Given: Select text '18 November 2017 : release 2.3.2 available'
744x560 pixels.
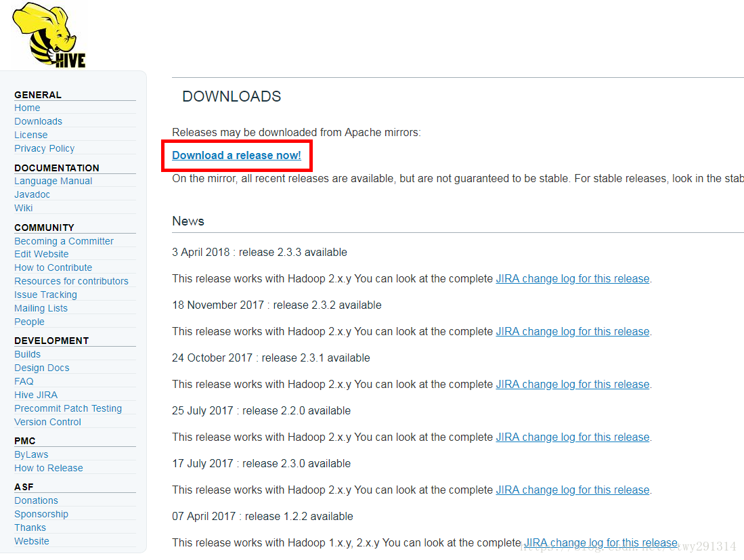Looking at the screenshot, I should pyautogui.click(x=277, y=305).
